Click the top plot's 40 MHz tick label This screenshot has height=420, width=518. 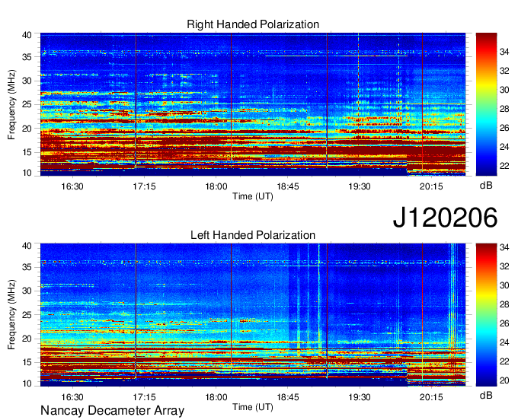27,35
